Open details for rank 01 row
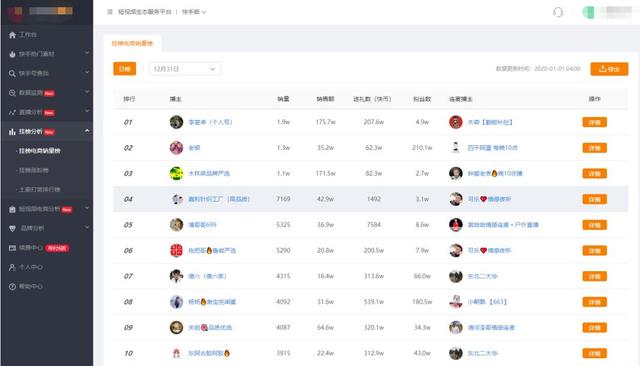 coord(594,122)
